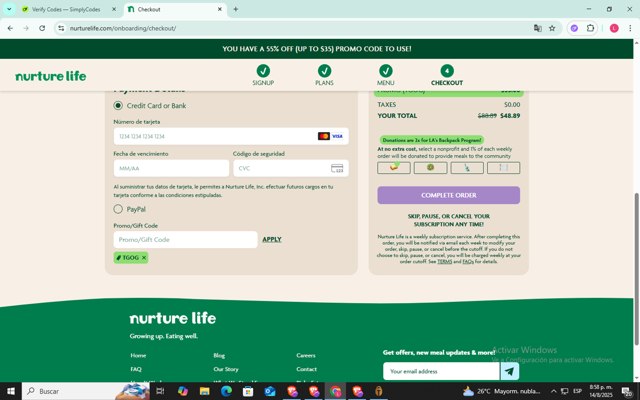Open the Careers footer link
The width and height of the screenshot is (640, 400).
click(x=306, y=356)
